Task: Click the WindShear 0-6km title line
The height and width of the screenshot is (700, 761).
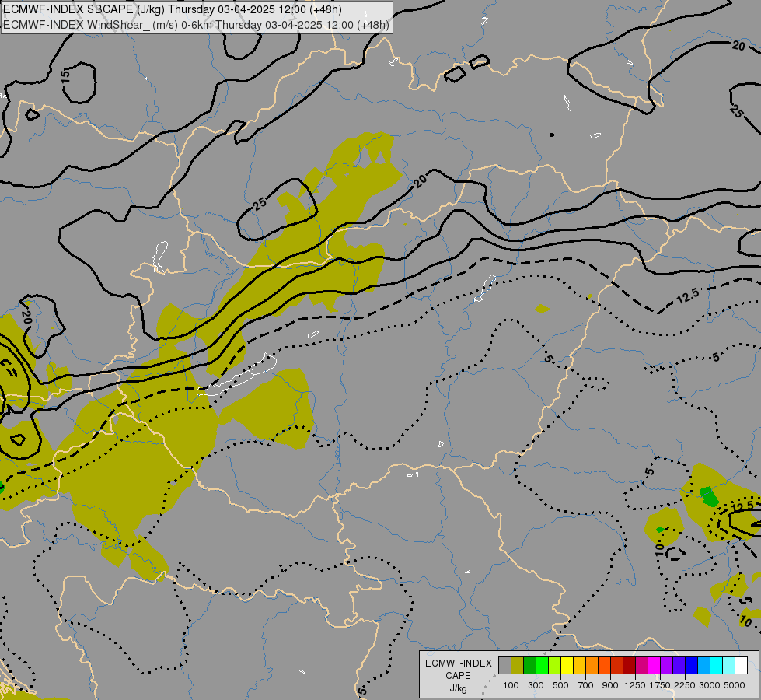Action: point(196,25)
